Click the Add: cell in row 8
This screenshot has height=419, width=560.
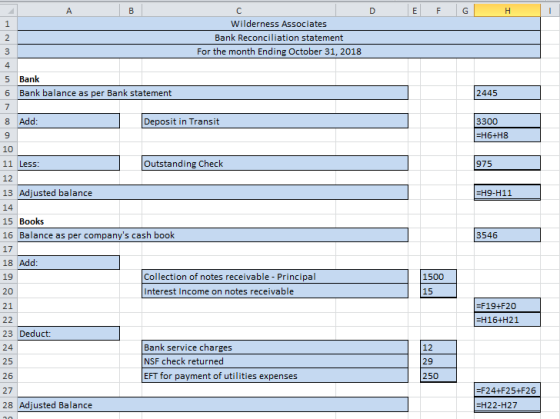tap(69, 121)
